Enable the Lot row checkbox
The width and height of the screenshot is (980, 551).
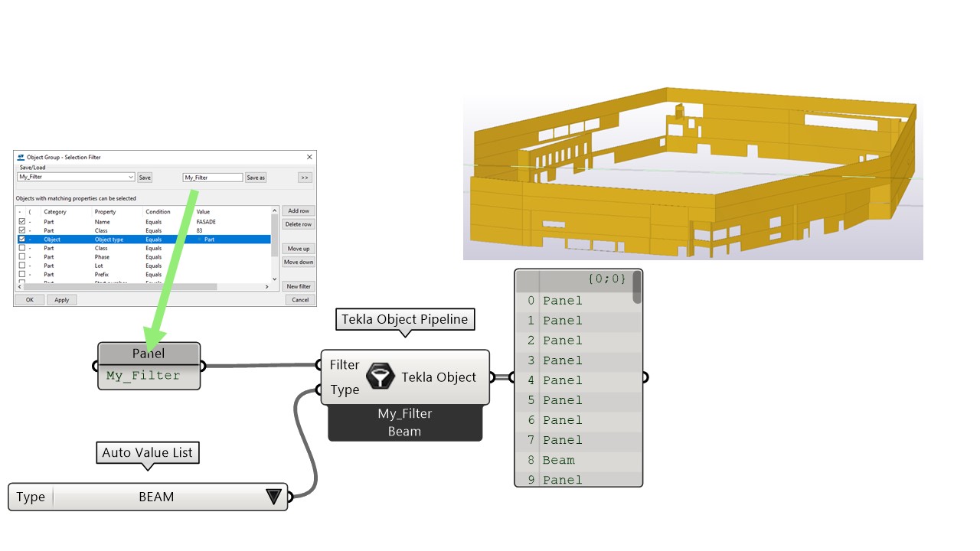pyautogui.click(x=21, y=266)
